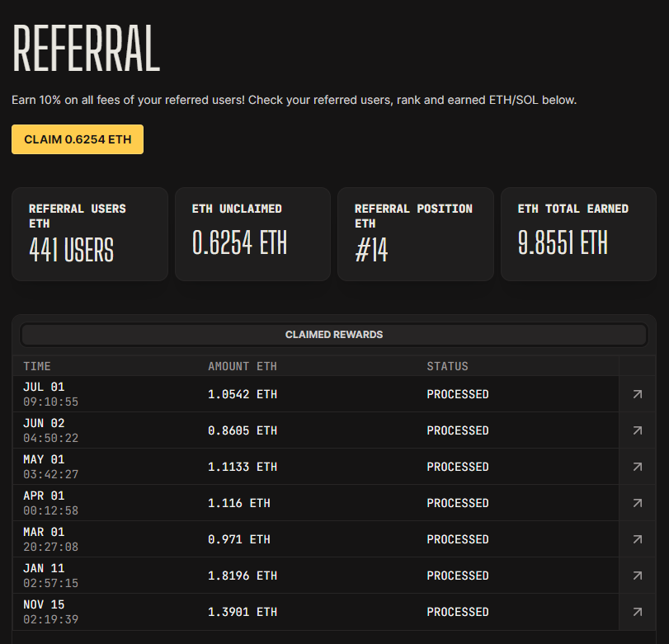Select the Claimed Rewards tab

tap(334, 335)
